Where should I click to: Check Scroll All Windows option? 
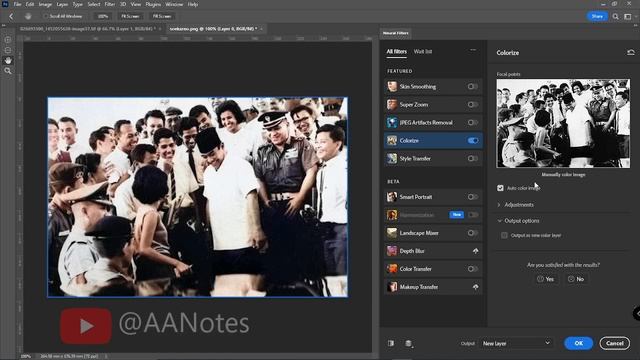coord(46,16)
